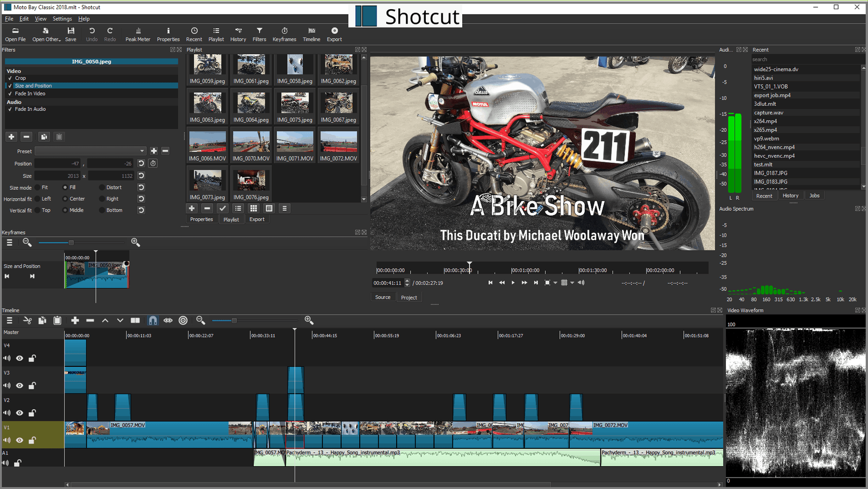Toggle timeline snapping magnet
Screen dimensions: 868x489
pos(153,321)
